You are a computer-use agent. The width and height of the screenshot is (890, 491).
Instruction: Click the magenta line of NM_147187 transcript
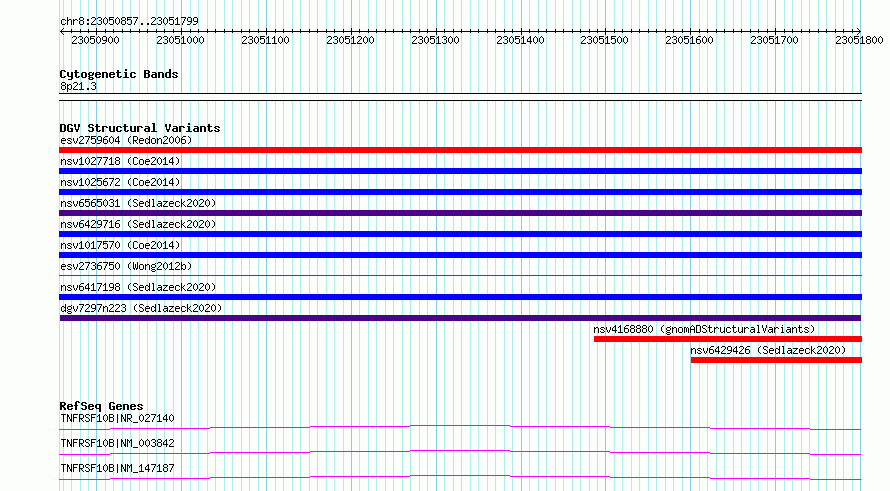[460, 477]
